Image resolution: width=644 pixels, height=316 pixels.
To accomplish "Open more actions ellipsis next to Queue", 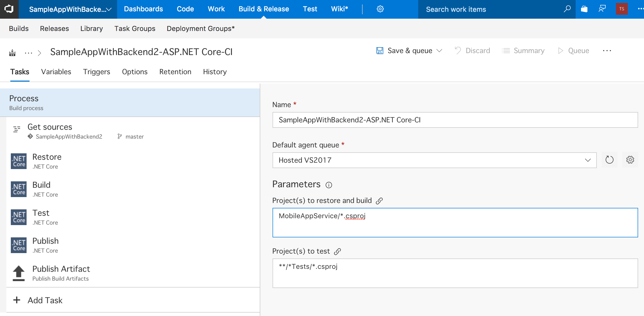I will 607,51.
